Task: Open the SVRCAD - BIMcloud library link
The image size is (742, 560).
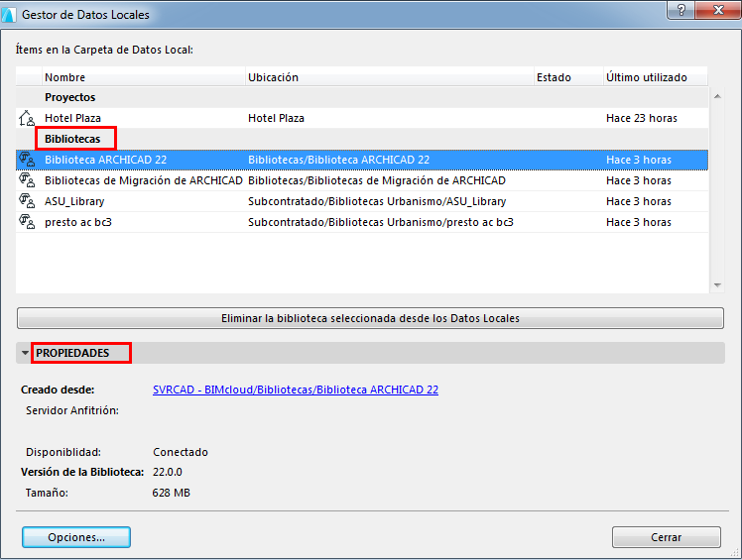Action: (x=296, y=390)
